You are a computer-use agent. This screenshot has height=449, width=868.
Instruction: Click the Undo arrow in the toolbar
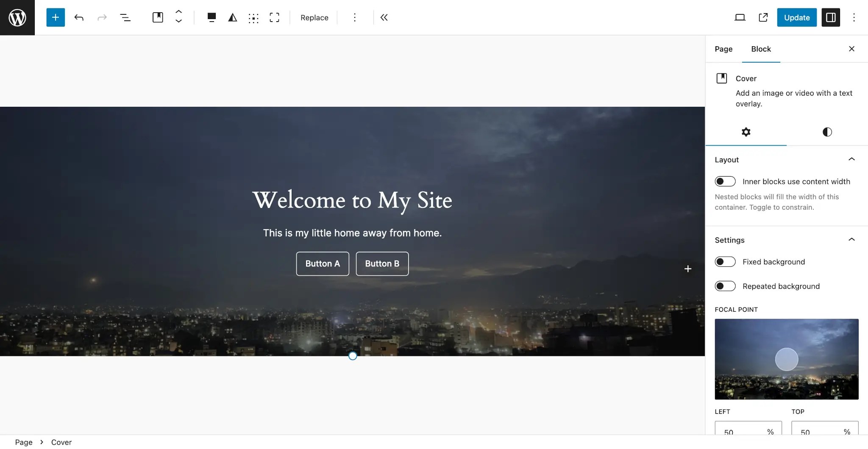79,17
